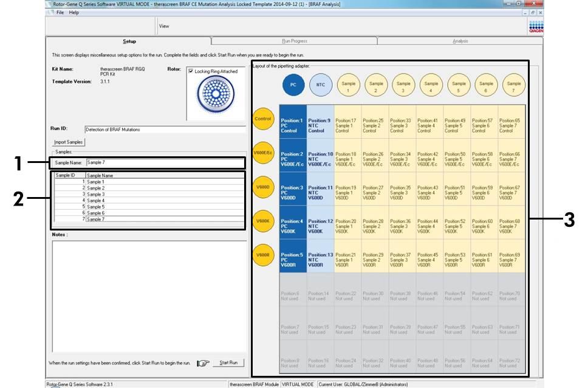Pick the Sample 6 circle header
This screenshot has width=588, height=388.
click(x=487, y=85)
